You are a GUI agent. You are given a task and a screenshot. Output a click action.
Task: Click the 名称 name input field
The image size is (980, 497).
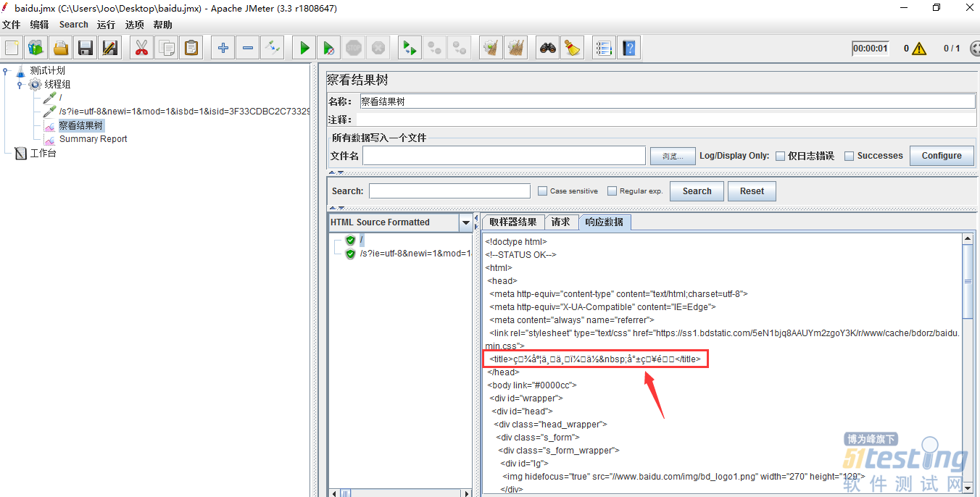(x=667, y=101)
